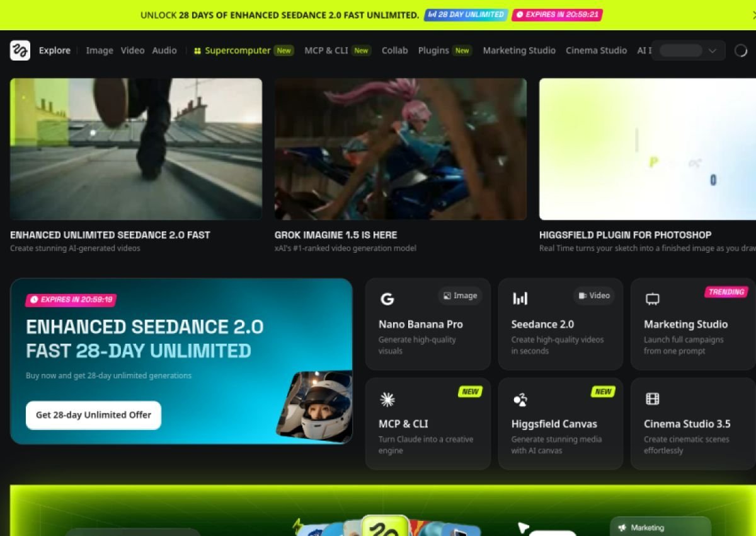The width and height of the screenshot is (756, 536).
Task: Click the Higgsfield Canvas shapes icon
Action: (x=520, y=399)
